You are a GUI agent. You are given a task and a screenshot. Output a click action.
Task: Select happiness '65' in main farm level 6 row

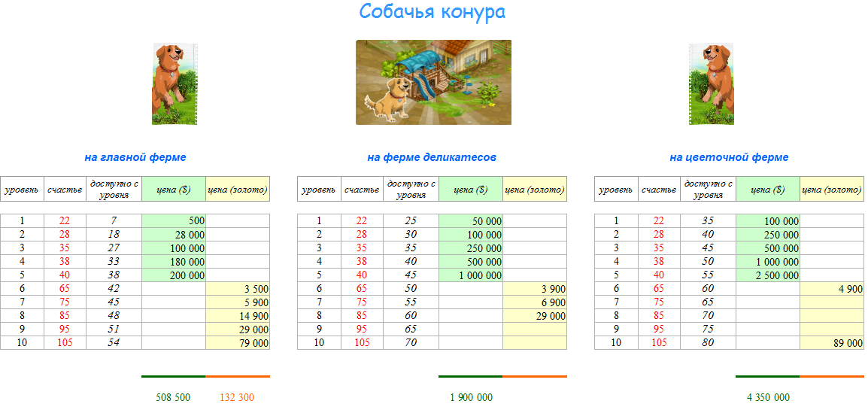point(65,288)
